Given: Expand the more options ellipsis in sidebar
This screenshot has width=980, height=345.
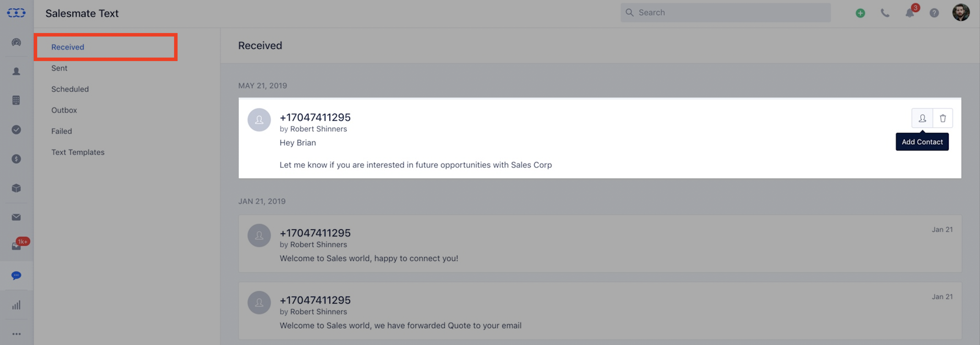Looking at the screenshot, I should (16, 334).
